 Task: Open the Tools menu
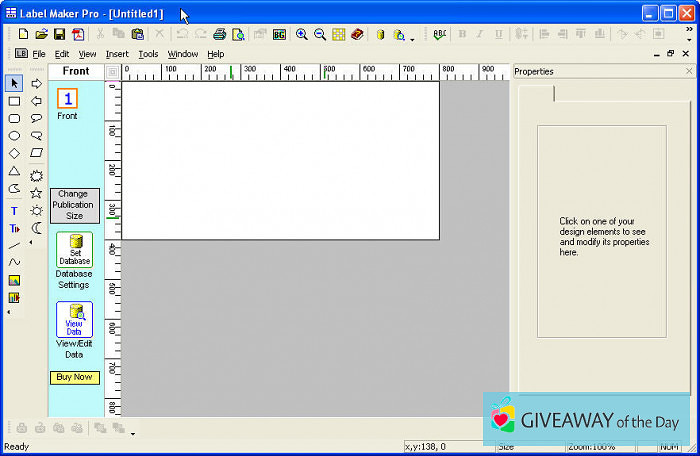click(148, 54)
